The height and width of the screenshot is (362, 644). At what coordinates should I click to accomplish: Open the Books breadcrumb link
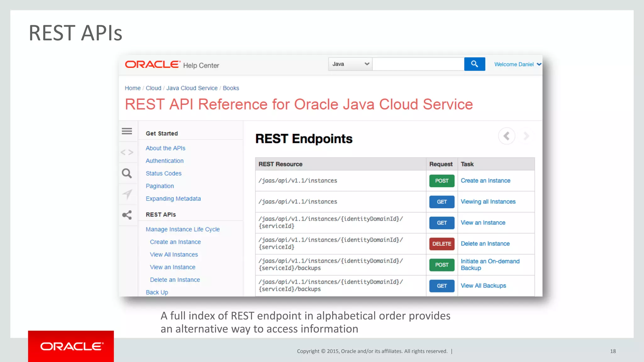point(231,88)
